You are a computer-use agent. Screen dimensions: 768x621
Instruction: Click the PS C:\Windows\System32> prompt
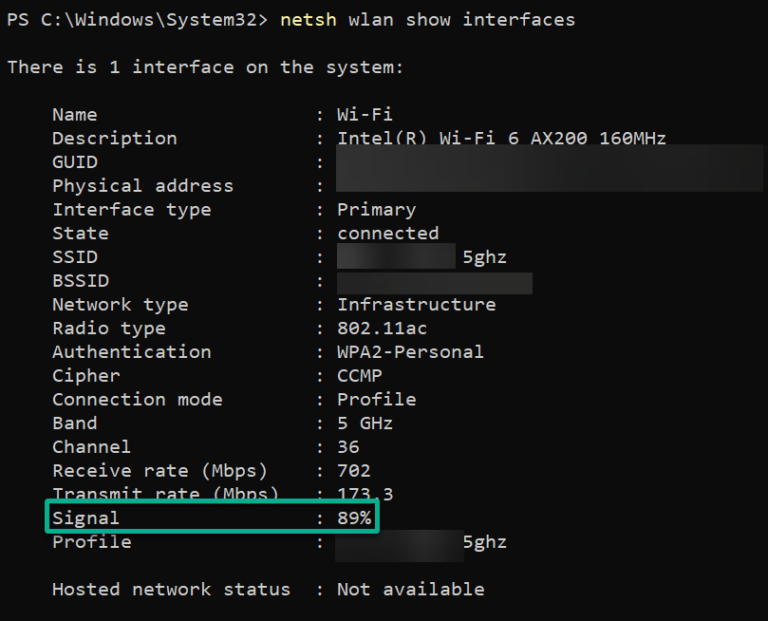click(138, 20)
